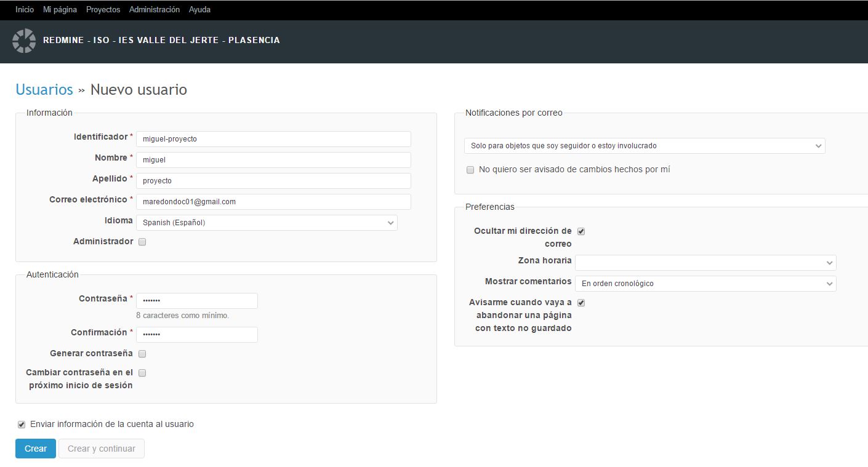
Task: Expand the Idioma language dropdown
Action: pos(267,223)
